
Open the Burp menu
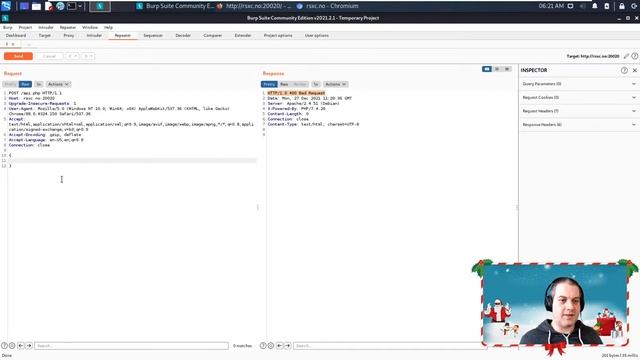8,27
